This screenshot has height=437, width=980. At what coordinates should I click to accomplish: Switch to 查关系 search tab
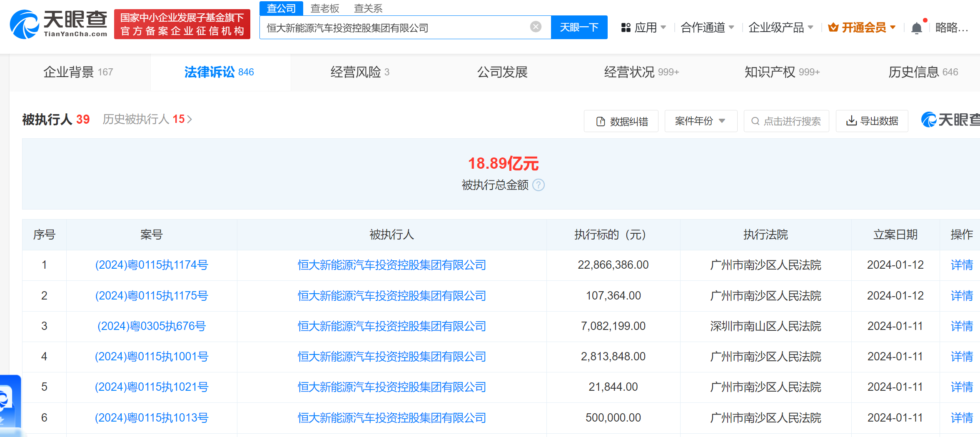point(368,8)
